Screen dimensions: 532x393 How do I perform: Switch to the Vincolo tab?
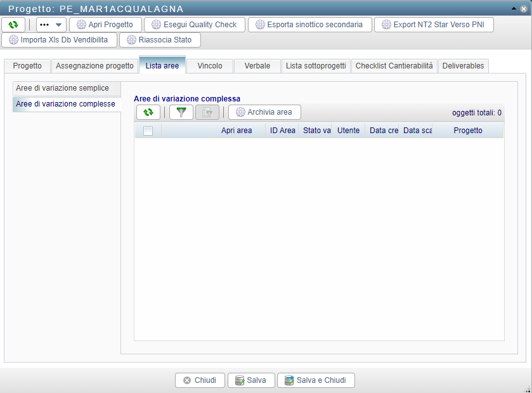[210, 66]
